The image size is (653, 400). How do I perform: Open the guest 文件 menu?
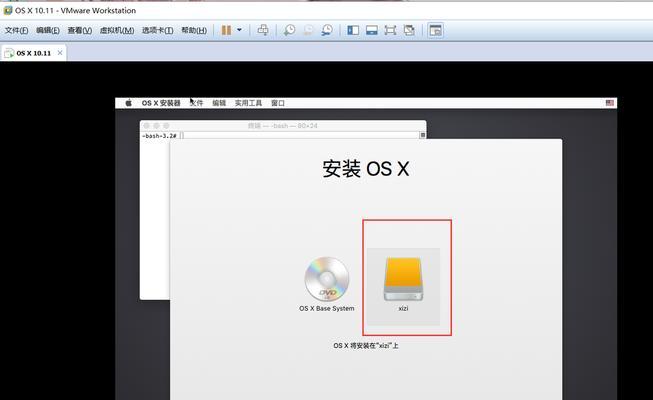(x=197, y=103)
